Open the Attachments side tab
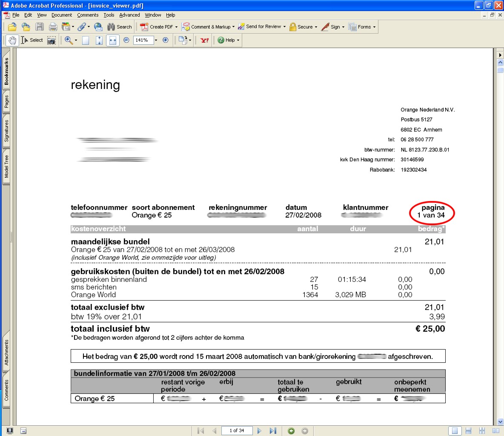The height and width of the screenshot is (436, 504). click(6, 353)
